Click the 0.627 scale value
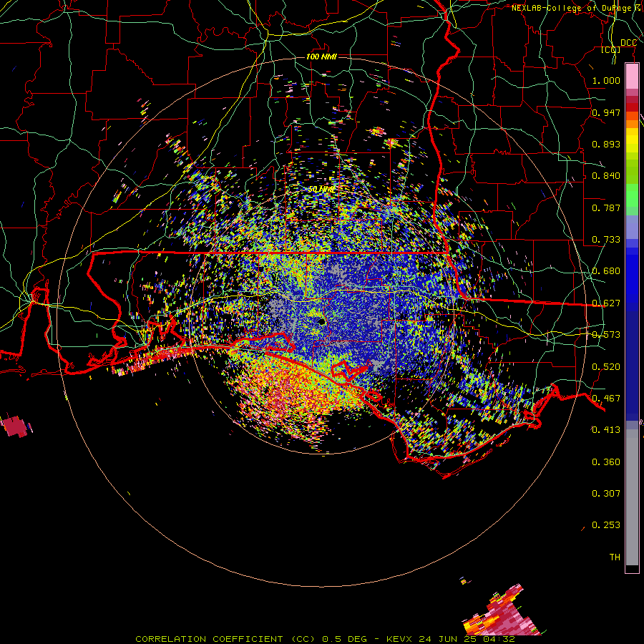644x644 pixels. point(606,303)
